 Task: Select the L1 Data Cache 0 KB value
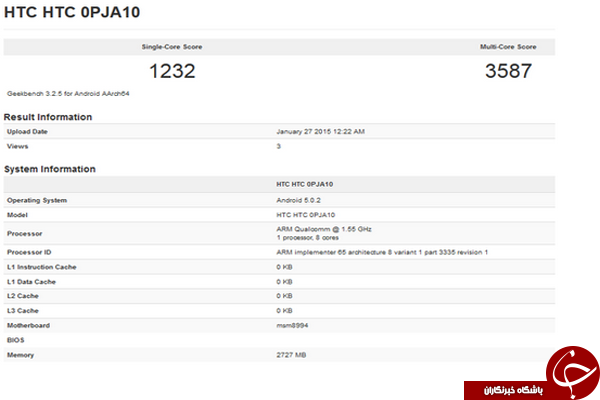284,282
